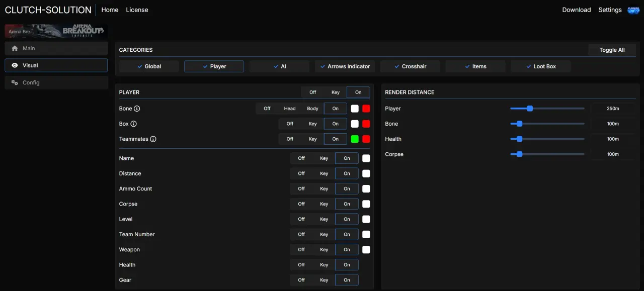Image resolution: width=644 pixels, height=291 pixels.
Task: Click the Corpse 100m distance field
Action: pyautogui.click(x=613, y=154)
